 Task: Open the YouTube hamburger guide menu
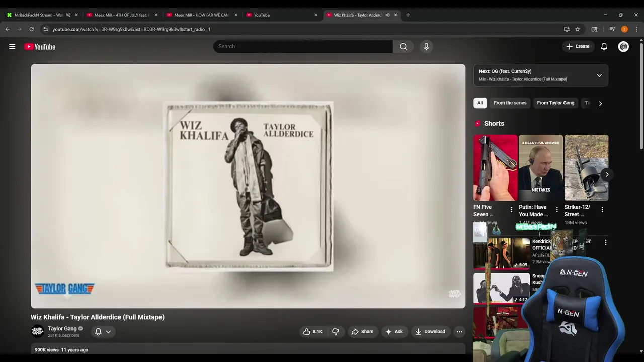pos(12,47)
